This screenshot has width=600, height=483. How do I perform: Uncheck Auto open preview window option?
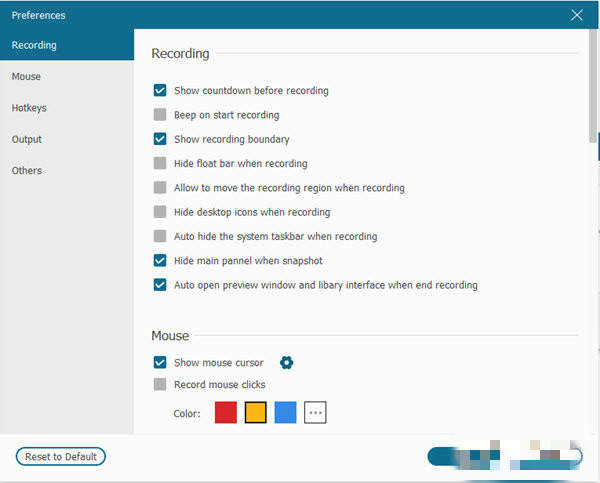(x=160, y=285)
